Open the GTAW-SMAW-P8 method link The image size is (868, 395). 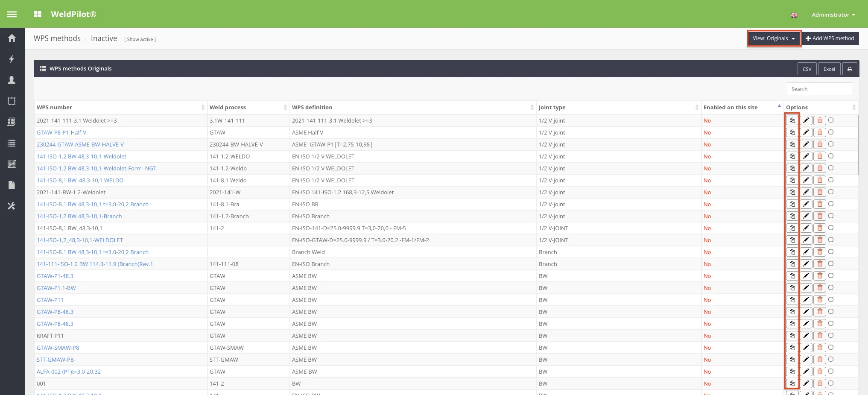(x=58, y=348)
